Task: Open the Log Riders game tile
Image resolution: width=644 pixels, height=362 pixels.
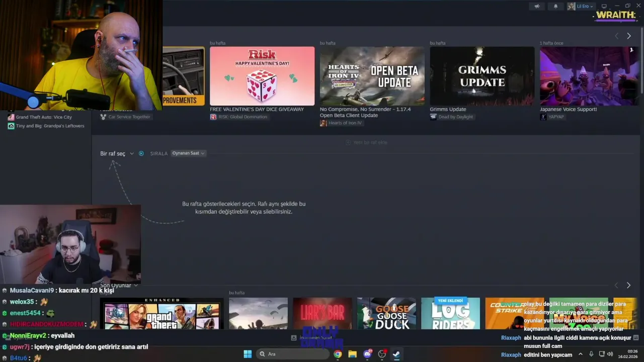Action: (450, 314)
